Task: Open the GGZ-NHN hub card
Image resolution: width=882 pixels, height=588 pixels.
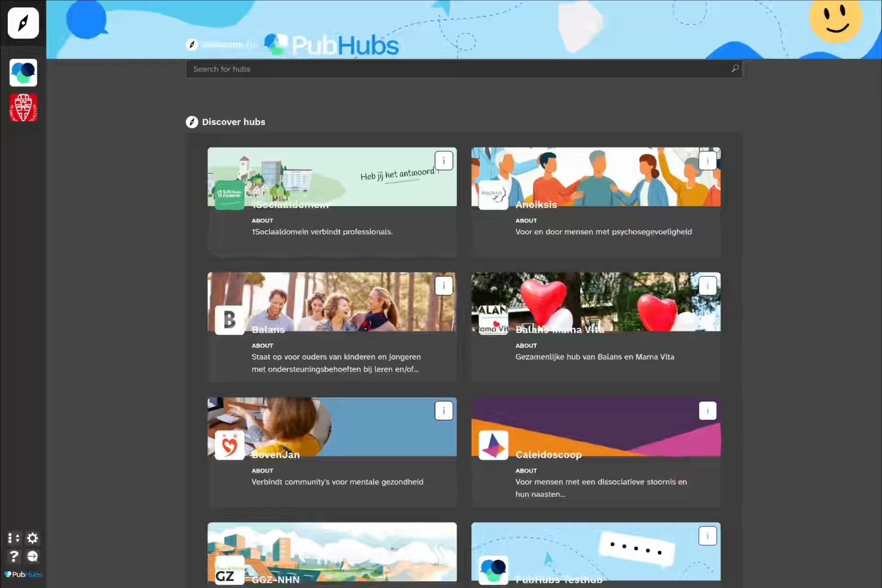Action: pos(332,551)
